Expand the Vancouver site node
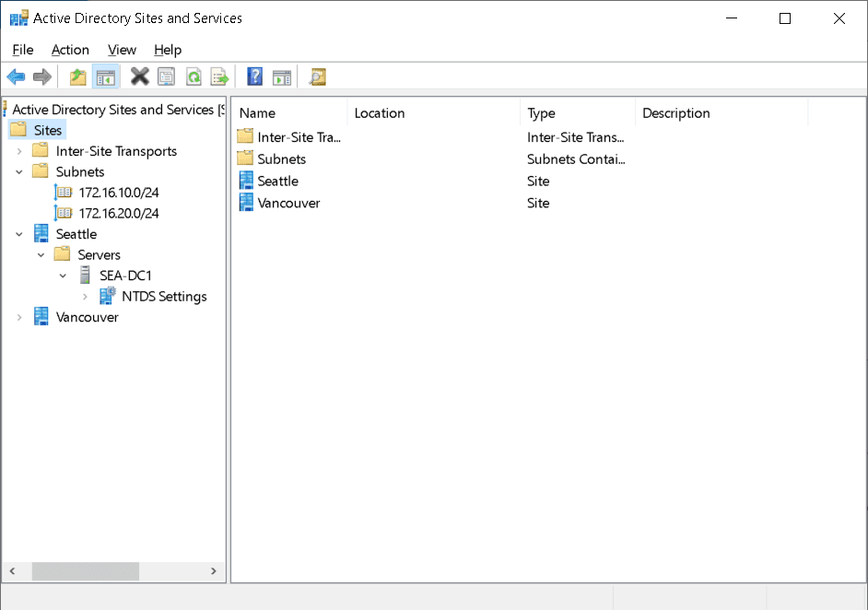This screenshot has width=868, height=610. point(19,317)
